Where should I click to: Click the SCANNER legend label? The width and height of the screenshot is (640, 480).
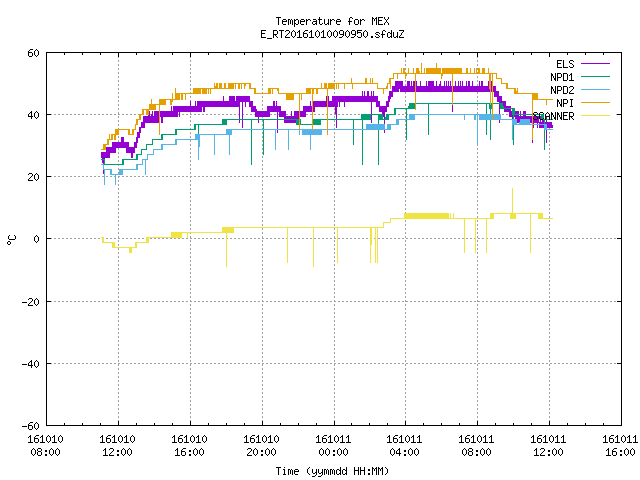(x=553, y=116)
